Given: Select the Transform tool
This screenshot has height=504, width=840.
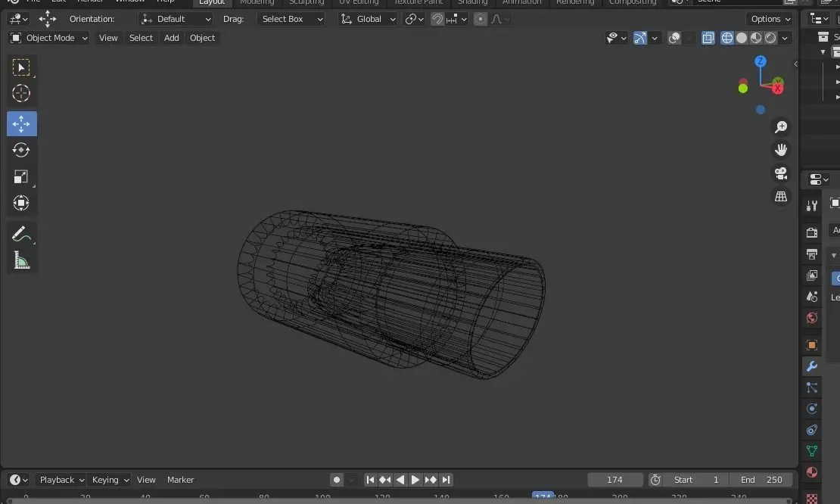Looking at the screenshot, I should pyautogui.click(x=21, y=203).
